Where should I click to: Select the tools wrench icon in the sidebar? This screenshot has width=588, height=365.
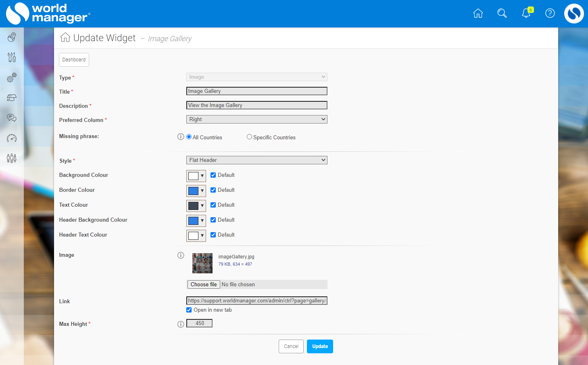tap(11, 57)
